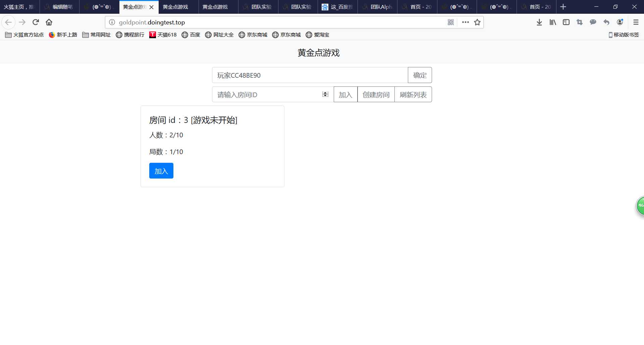Click the undo arrow toolbar icon
Screen dimensions: 644x345
point(606,22)
